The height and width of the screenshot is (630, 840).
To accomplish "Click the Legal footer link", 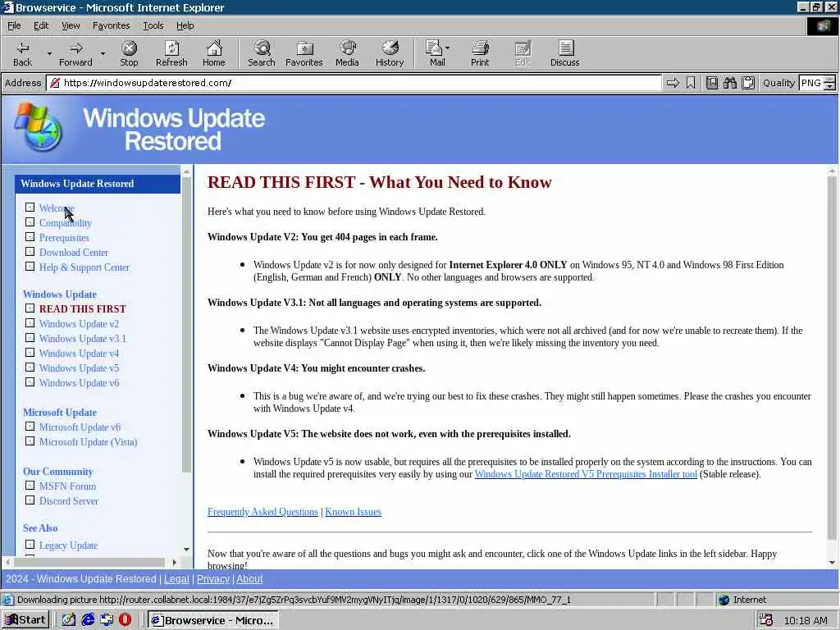I will (176, 579).
